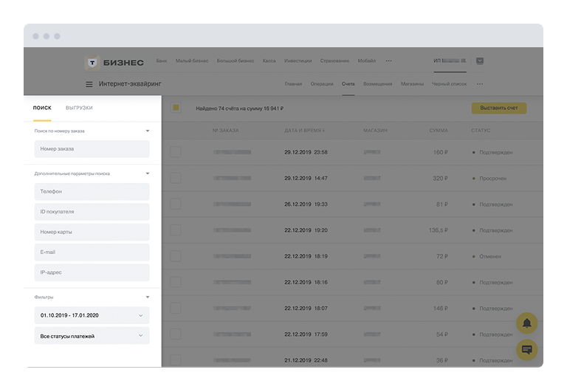Open the notifications bell button
Viewport: 567px width, 392px height.
coord(526,323)
